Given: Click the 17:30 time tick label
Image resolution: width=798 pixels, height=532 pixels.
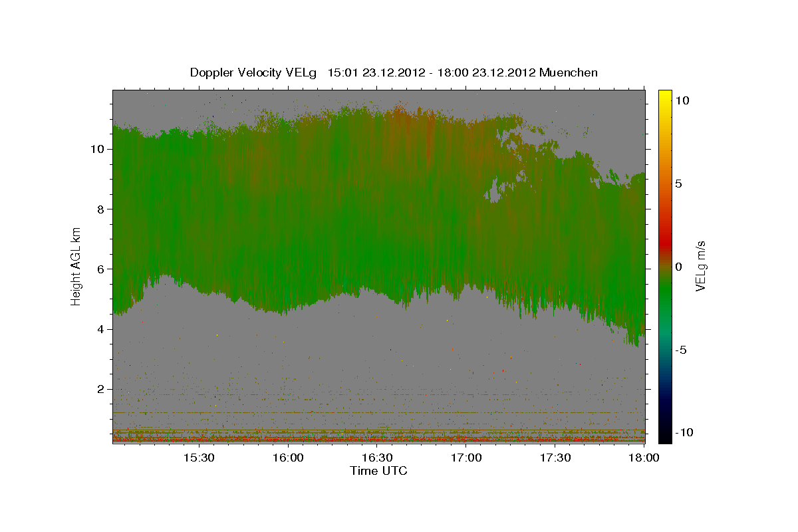Looking at the screenshot, I should (555, 458).
